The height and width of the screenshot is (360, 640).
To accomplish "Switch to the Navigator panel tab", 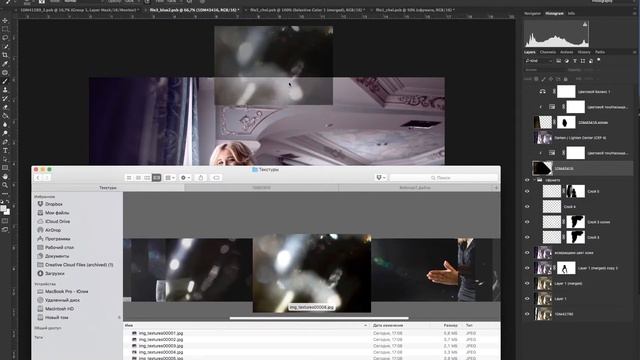I will [532, 13].
